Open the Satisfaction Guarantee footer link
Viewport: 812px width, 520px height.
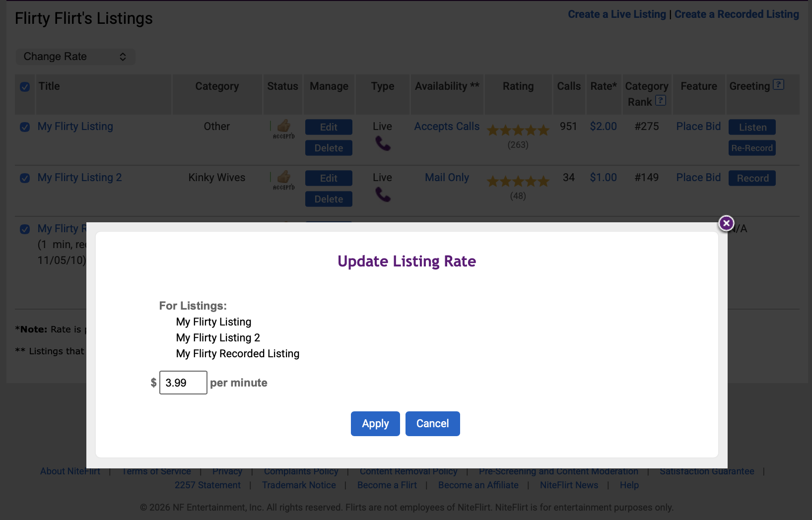707,471
